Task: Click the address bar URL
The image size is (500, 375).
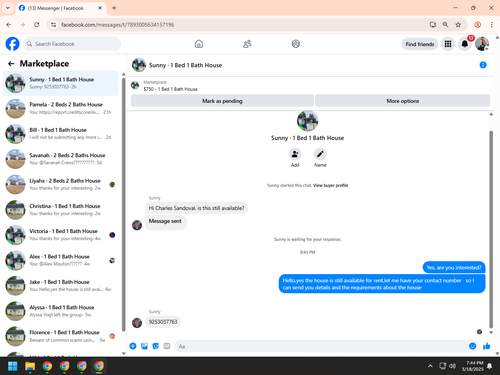Action: click(117, 25)
